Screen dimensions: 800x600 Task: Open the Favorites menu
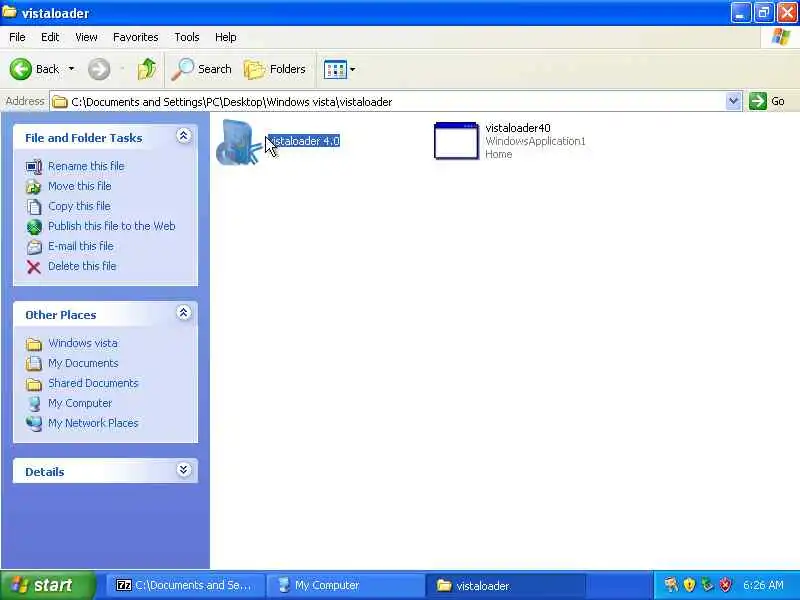click(x=136, y=37)
